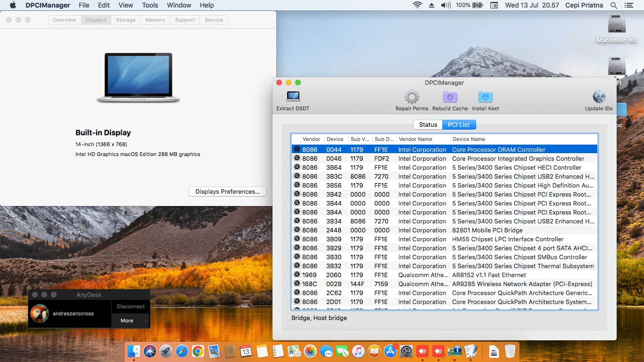Click the Displays Preferences… button

tap(228, 192)
